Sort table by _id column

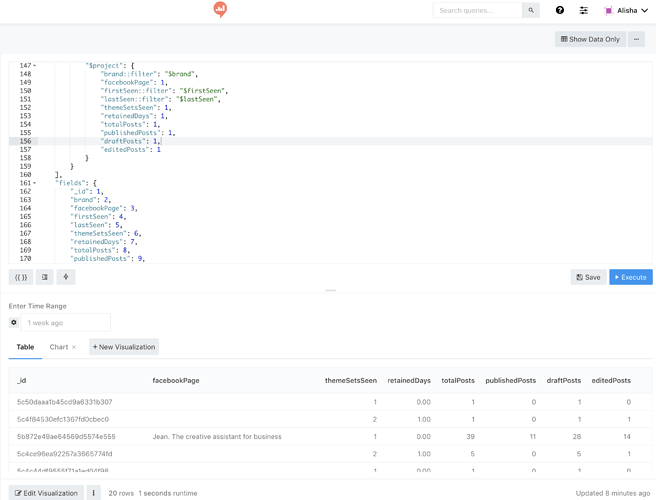coord(22,380)
